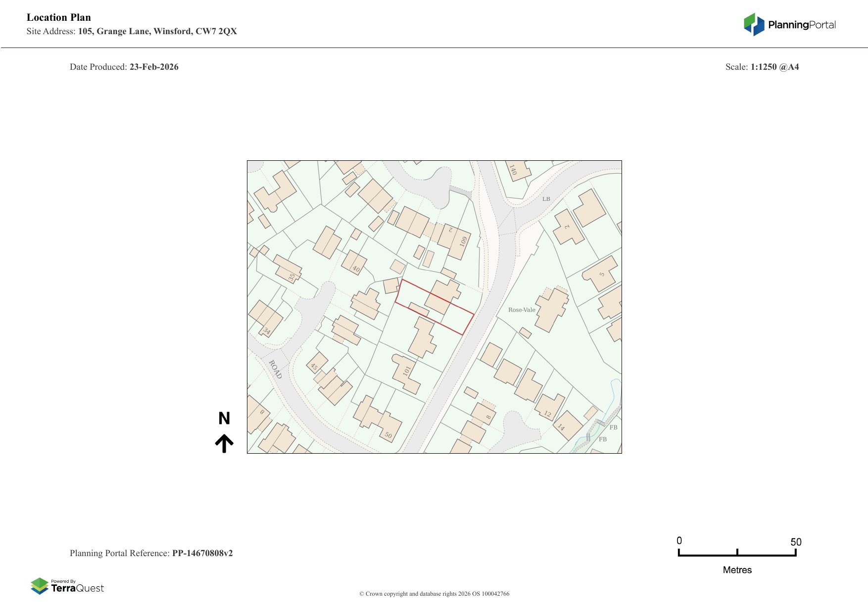Screen dimensions: 868x614
Task: Click the bold N compass letter
Action: click(224, 419)
